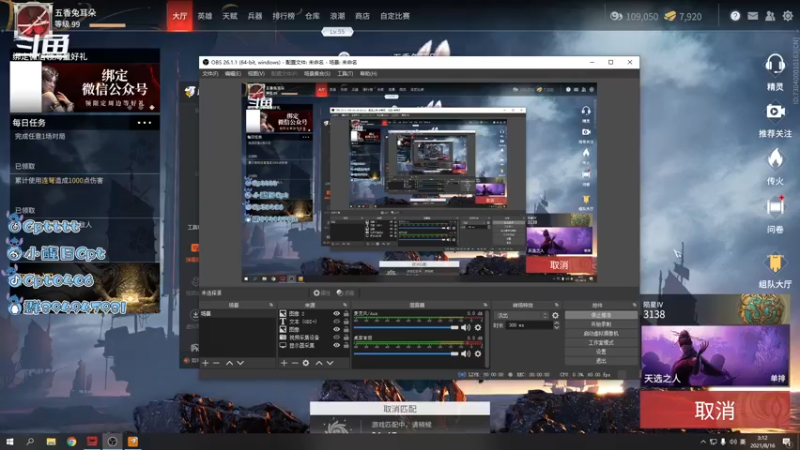This screenshot has height=450, width=800.
Task: Open game friends icon in top bar
Action: 770,16
